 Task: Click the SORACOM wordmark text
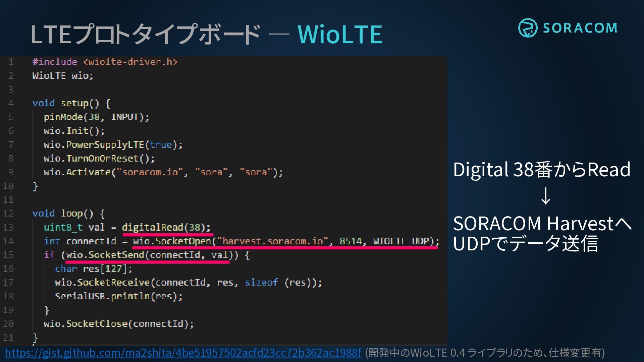[x=580, y=28]
